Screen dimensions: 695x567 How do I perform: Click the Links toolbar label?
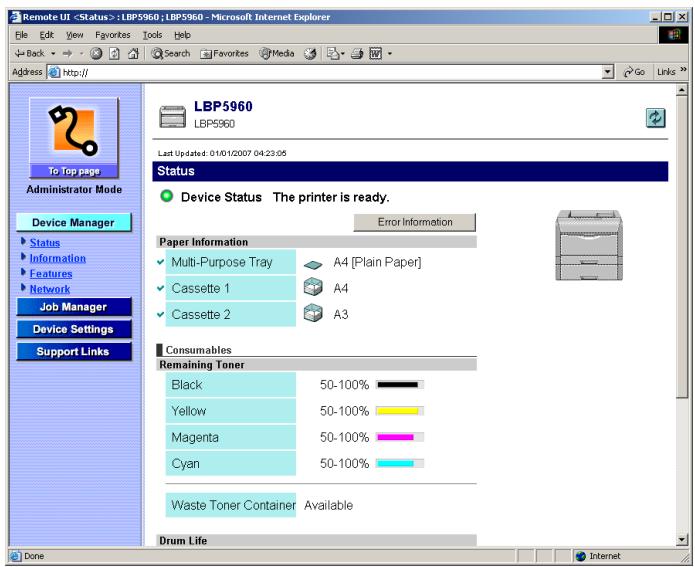pyautogui.click(x=666, y=72)
